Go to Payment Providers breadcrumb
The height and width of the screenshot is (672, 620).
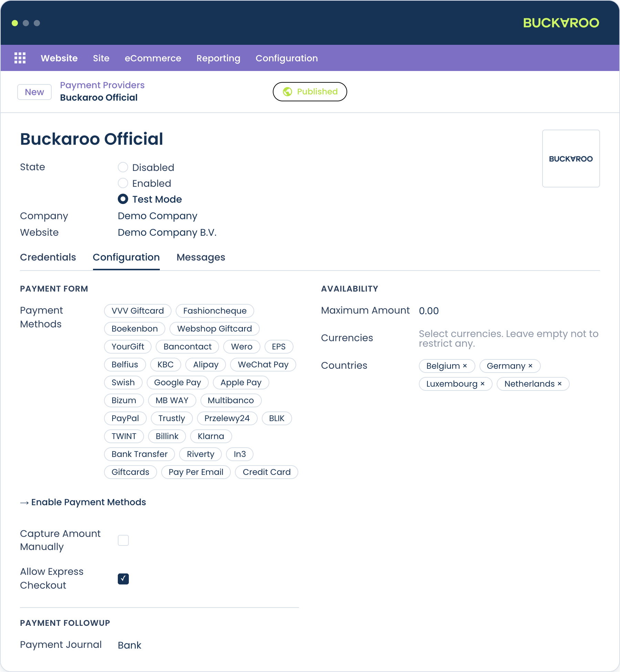point(102,85)
